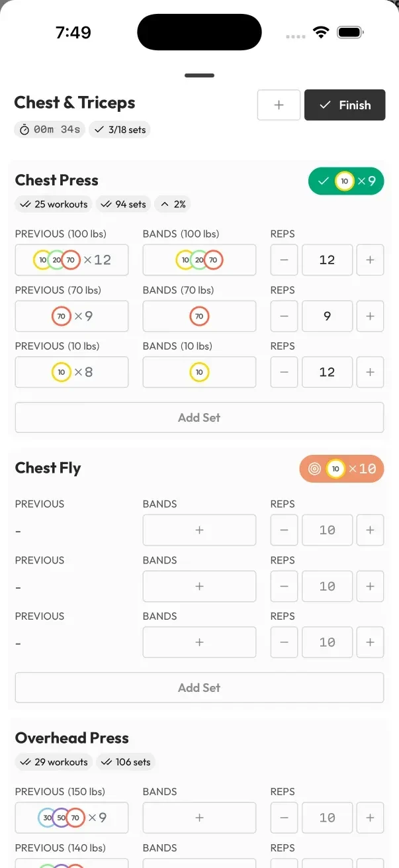Tap the double-check icon next to "25 workouts"
Viewport: 399px width, 868px height.
click(26, 204)
